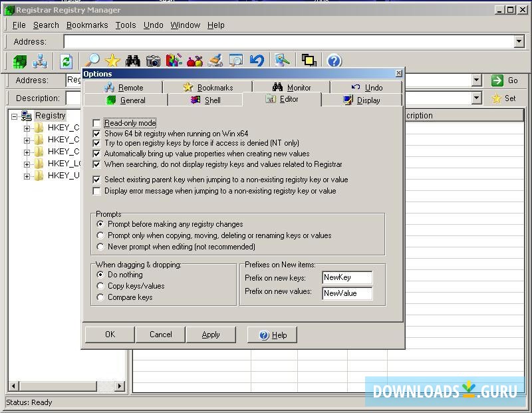Screen dimensions: 532x413
Task: Switch to the Remote options tab
Action: [124, 88]
